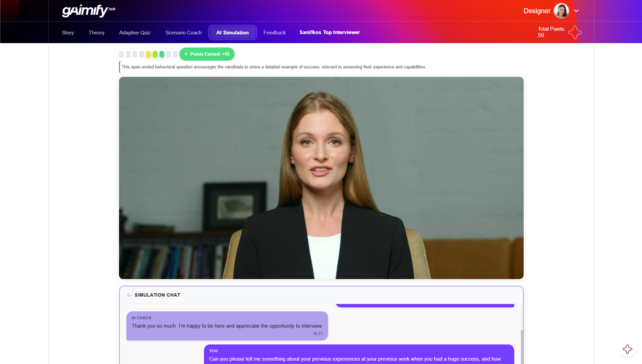642x364 pixels.
Task: Select the Scenario Coach tab
Action: tap(183, 33)
